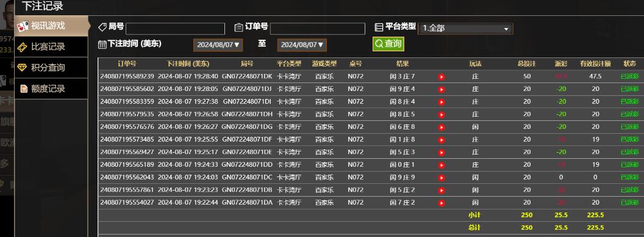Open the 视讯游戏 sidebar tab

tap(52, 26)
